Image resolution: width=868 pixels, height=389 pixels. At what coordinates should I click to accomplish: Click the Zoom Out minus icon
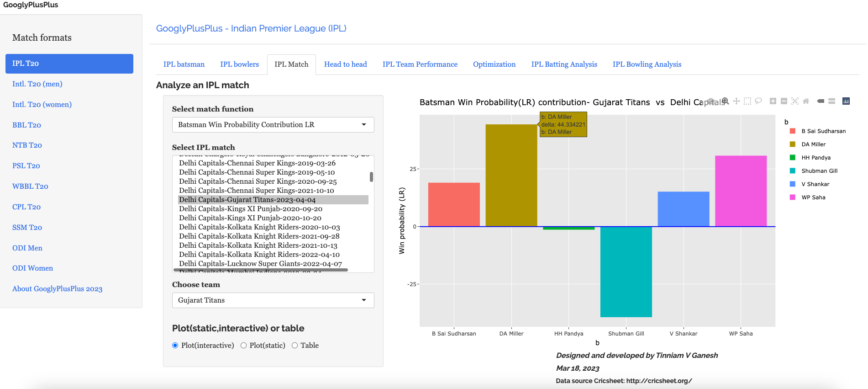coord(784,101)
